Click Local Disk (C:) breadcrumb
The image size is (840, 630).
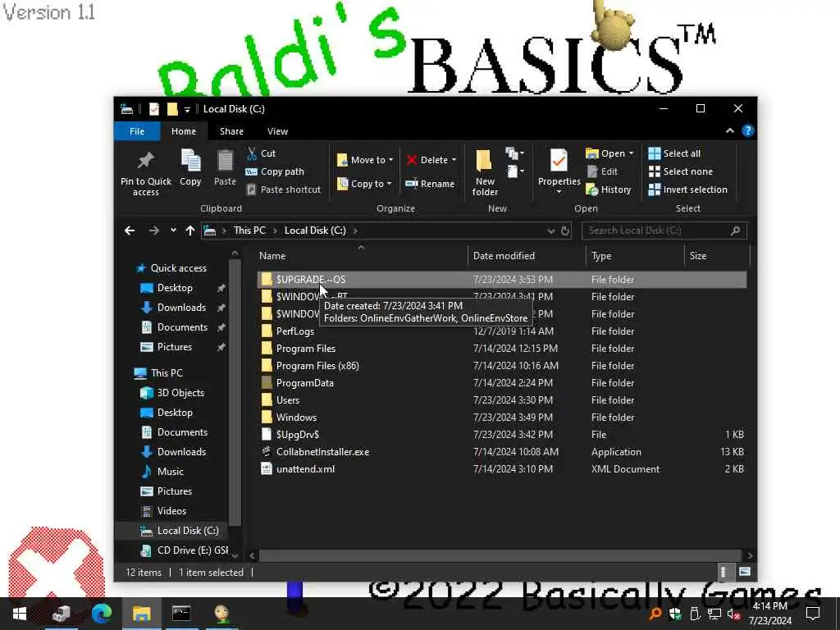pyautogui.click(x=315, y=231)
